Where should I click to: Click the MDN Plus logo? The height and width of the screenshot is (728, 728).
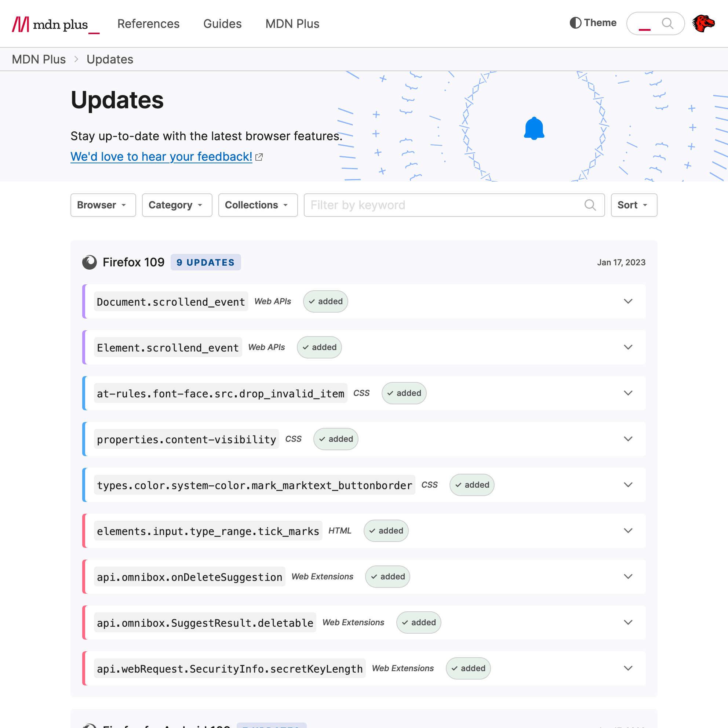[x=55, y=25]
